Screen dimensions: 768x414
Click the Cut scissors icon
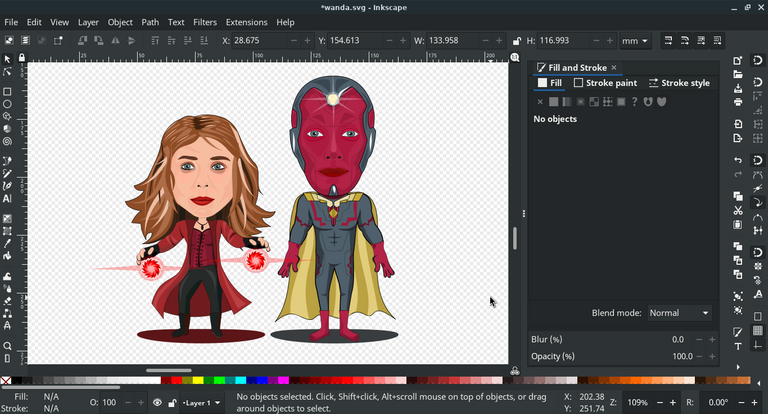738,211
